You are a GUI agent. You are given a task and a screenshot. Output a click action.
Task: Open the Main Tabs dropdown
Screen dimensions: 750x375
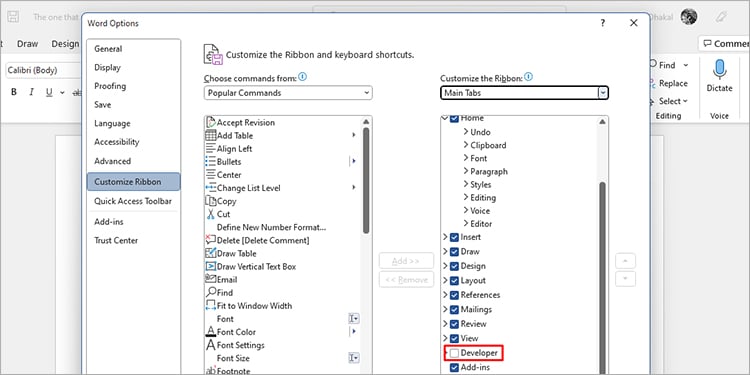tap(524, 93)
